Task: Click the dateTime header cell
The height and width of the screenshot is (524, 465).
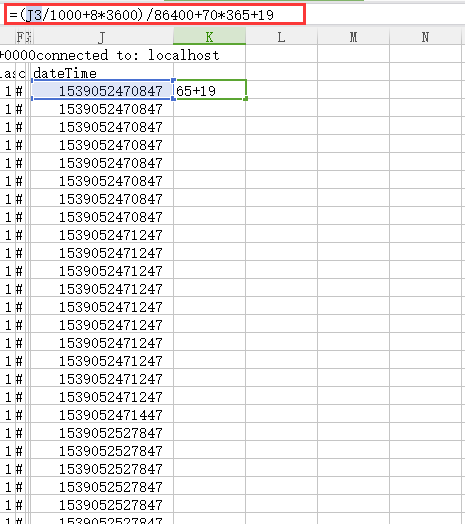Action: 102,73
